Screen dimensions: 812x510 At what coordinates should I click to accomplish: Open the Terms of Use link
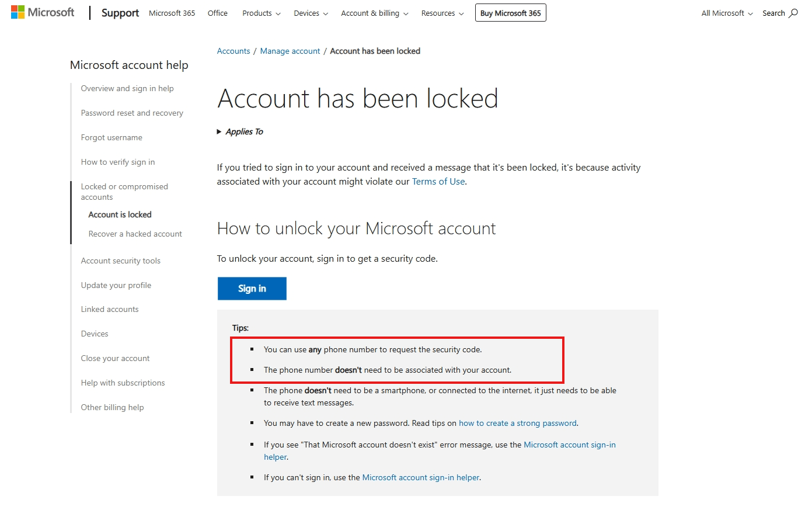pyautogui.click(x=438, y=181)
